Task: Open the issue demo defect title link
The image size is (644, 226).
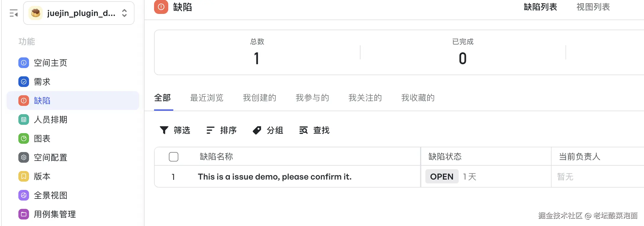Action: tap(275, 177)
